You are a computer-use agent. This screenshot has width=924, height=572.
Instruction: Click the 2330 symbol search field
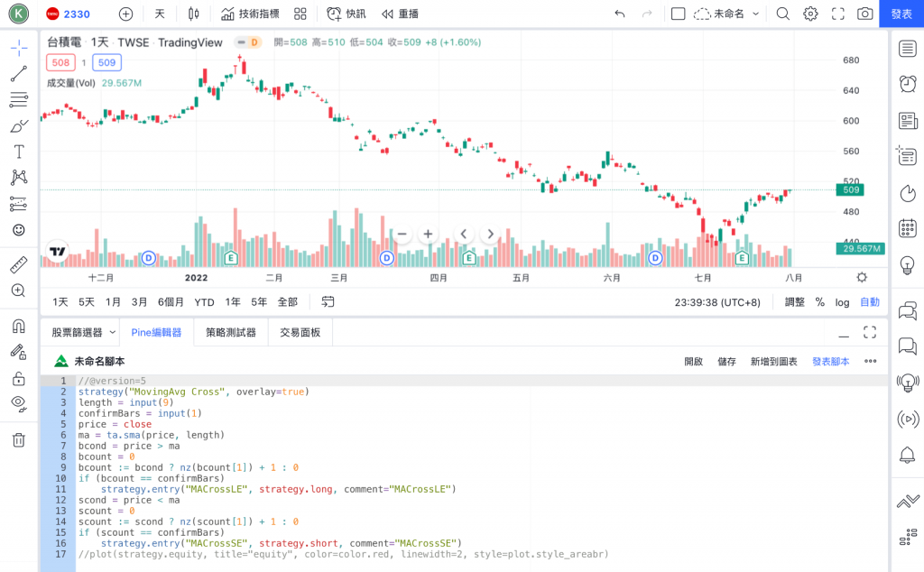77,14
